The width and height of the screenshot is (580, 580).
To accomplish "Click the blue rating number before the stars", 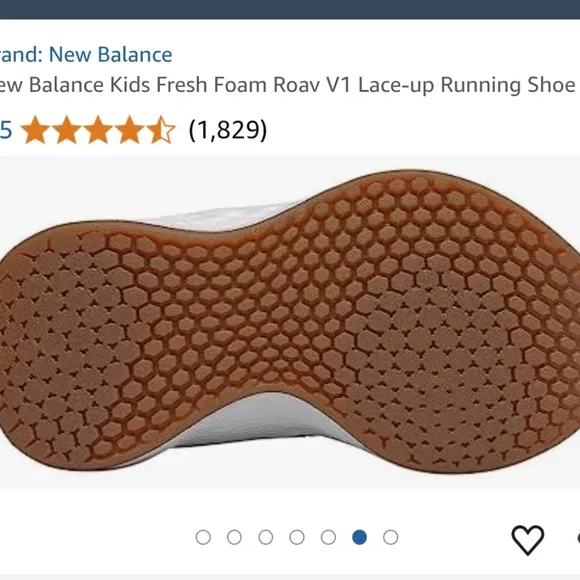I will (x=6, y=130).
